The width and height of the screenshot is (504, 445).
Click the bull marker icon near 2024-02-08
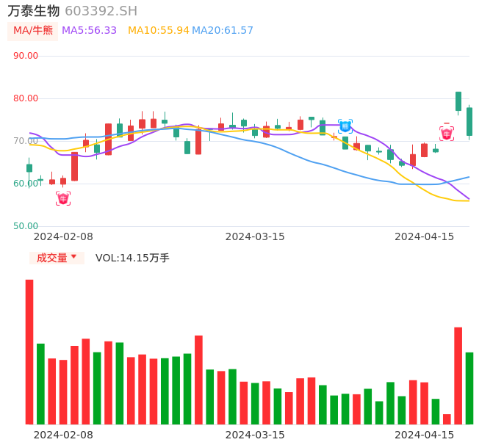(x=63, y=198)
